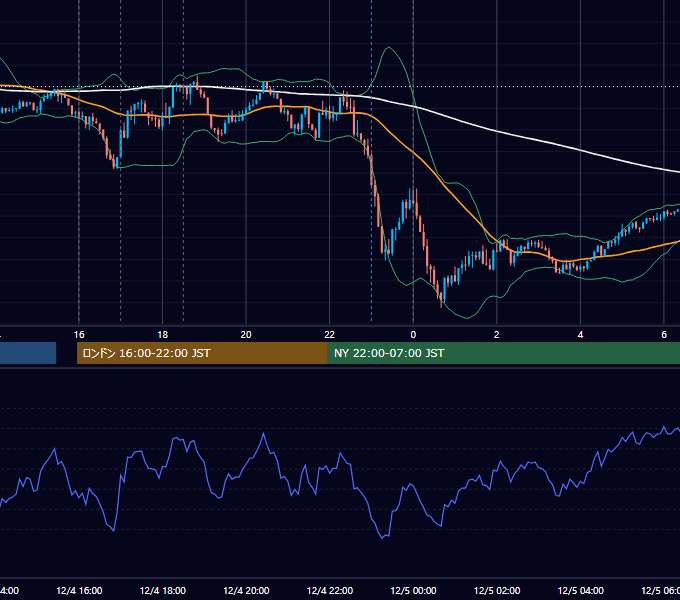Click the 0 hour label on price chart axis
The height and width of the screenshot is (600, 680).
[413, 335]
